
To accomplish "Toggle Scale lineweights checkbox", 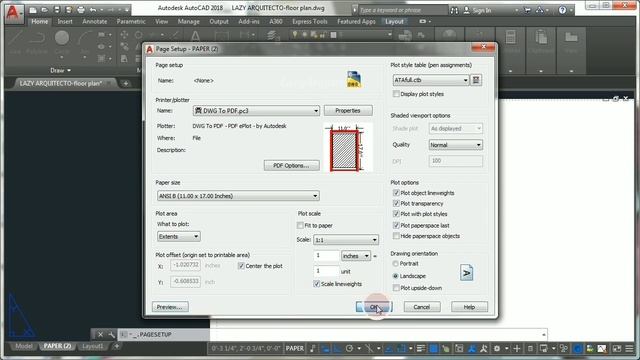I will click(x=316, y=284).
